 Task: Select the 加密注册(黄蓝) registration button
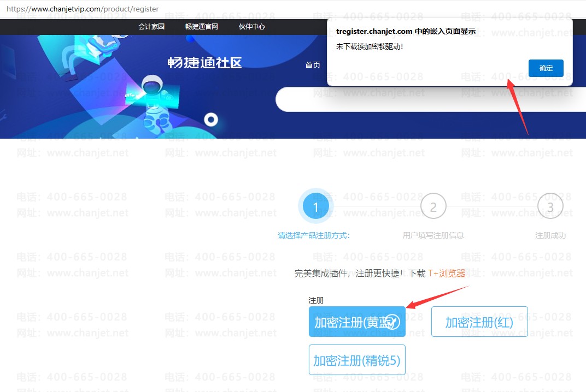pos(357,322)
